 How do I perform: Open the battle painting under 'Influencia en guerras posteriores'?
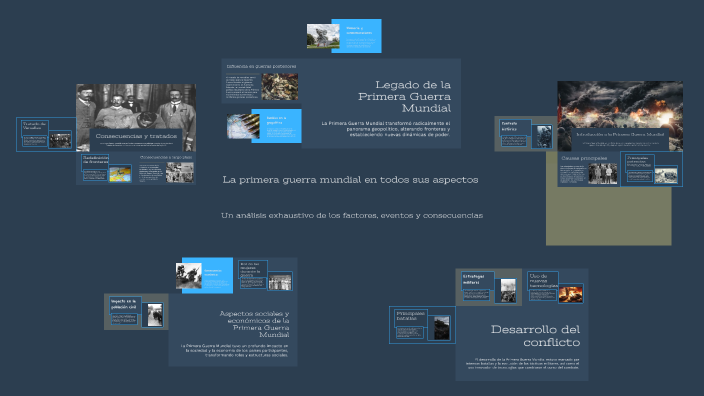pos(280,87)
